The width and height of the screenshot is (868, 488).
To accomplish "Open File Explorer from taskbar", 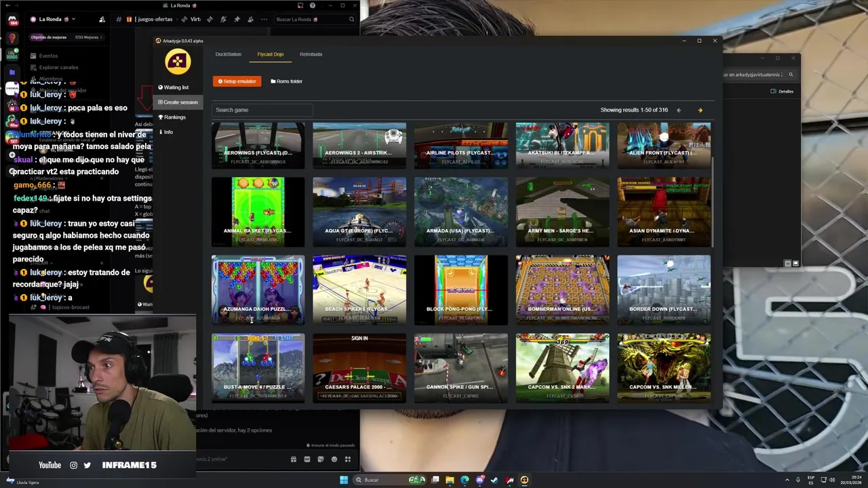I will [x=450, y=480].
